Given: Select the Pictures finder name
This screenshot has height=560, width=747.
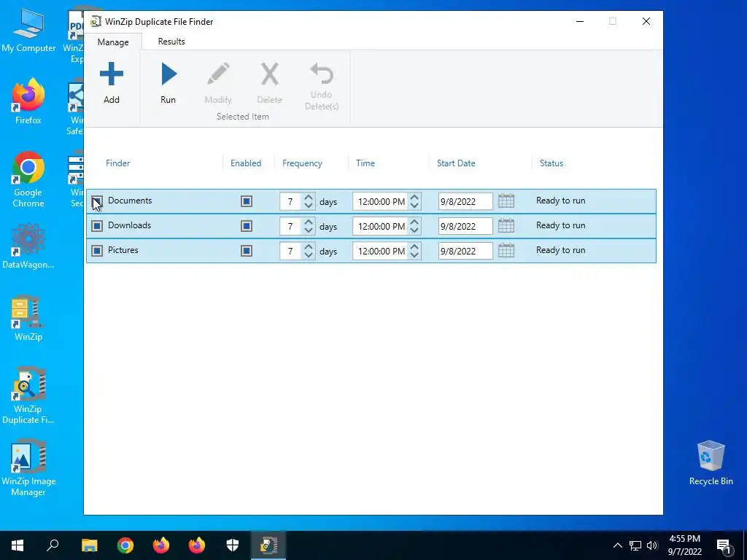Looking at the screenshot, I should tap(123, 250).
